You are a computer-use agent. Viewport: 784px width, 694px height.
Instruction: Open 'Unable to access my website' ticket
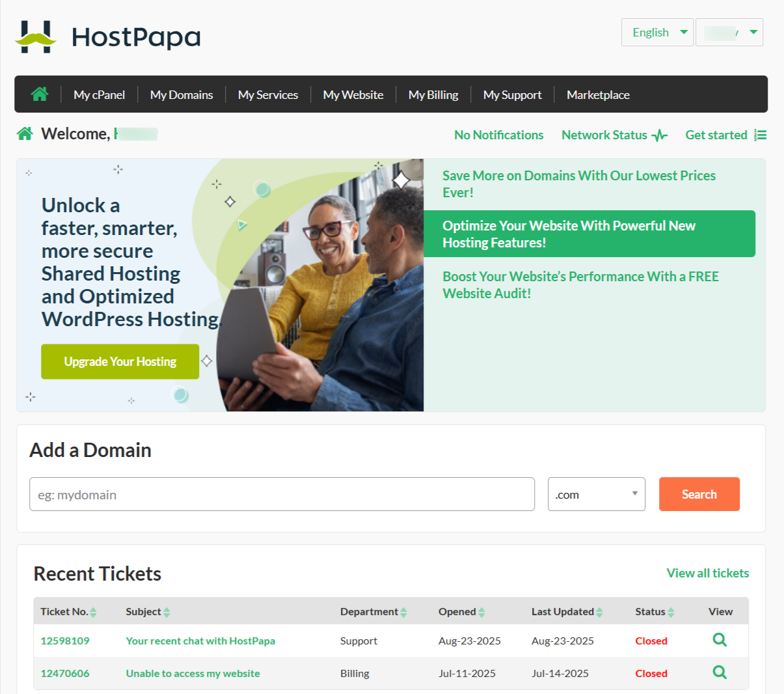[x=193, y=673]
